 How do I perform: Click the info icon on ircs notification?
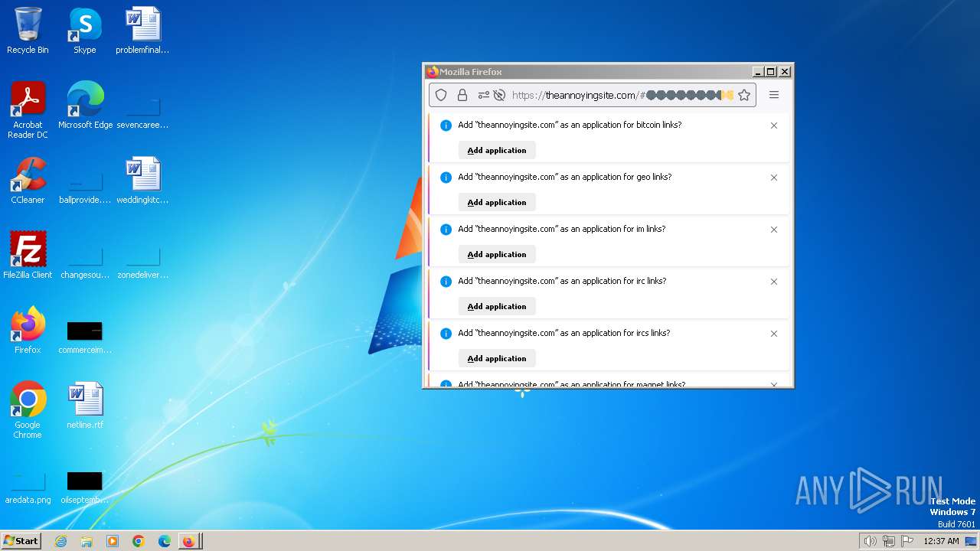coord(446,334)
